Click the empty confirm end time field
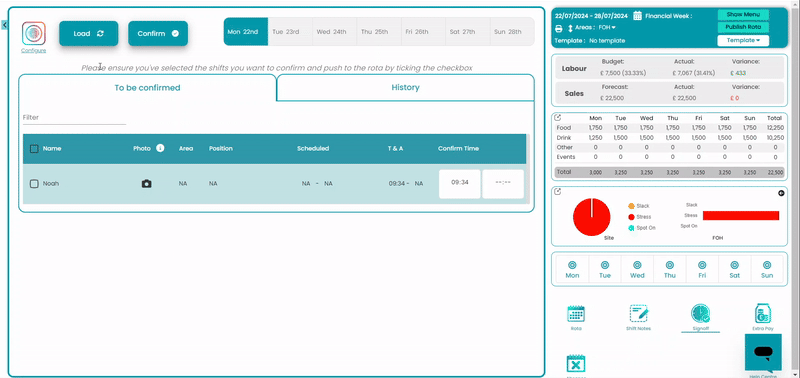Screen dimensions: 800x378 point(503,184)
